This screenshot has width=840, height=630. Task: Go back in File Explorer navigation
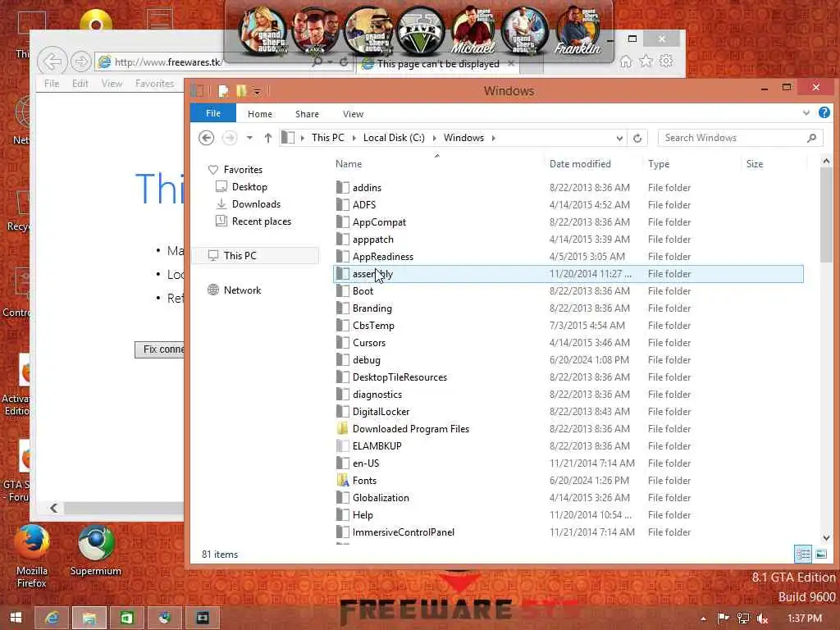click(206, 138)
